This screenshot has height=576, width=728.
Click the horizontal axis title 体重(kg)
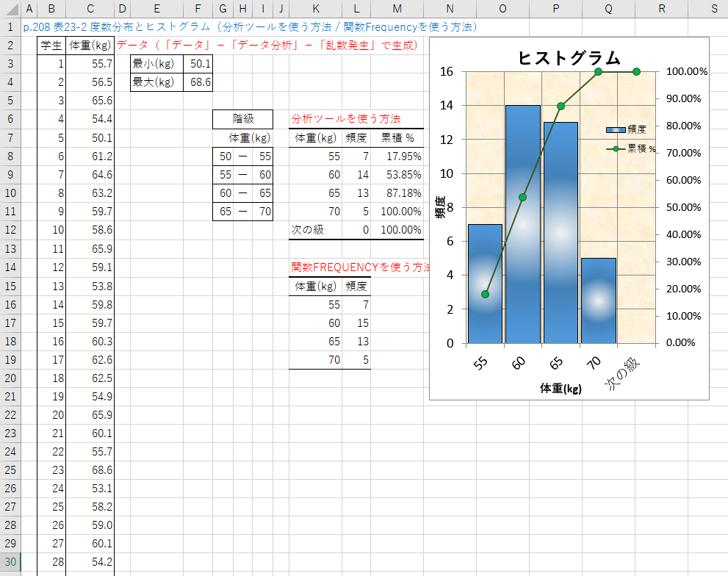coord(561,389)
